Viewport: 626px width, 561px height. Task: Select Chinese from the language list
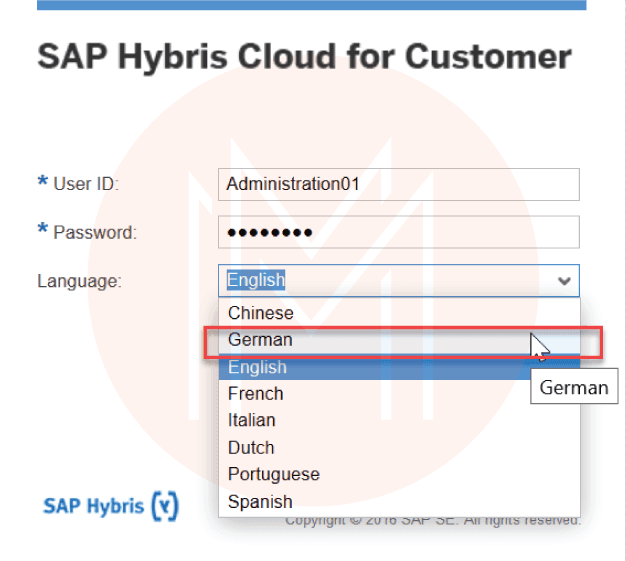coord(261,313)
